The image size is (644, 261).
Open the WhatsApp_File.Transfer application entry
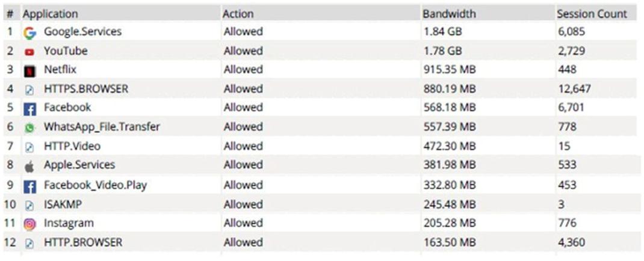(x=102, y=127)
